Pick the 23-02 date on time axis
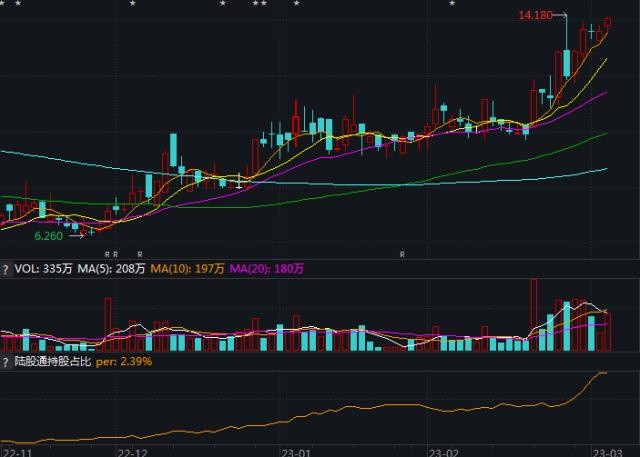This screenshot has width=640, height=457. pyautogui.click(x=443, y=453)
